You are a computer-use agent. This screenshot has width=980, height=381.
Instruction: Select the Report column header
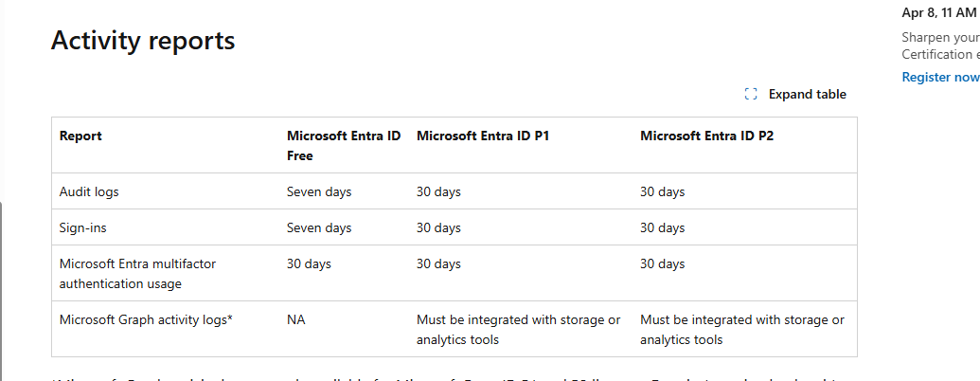[x=80, y=136]
